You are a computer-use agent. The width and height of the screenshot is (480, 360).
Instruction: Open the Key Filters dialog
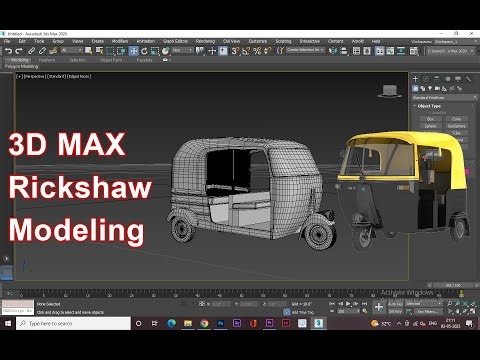coord(428,312)
